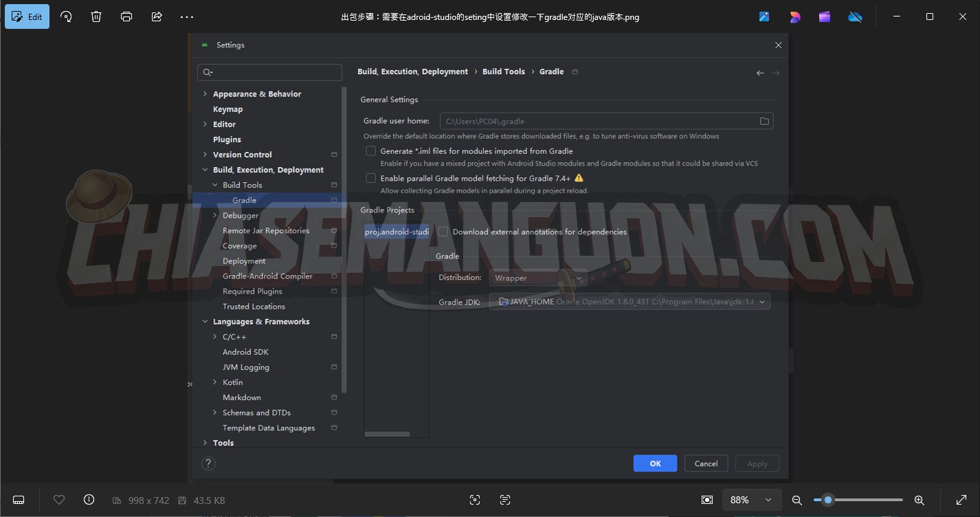
Task: Select Plugins in the settings sidebar
Action: click(x=227, y=140)
